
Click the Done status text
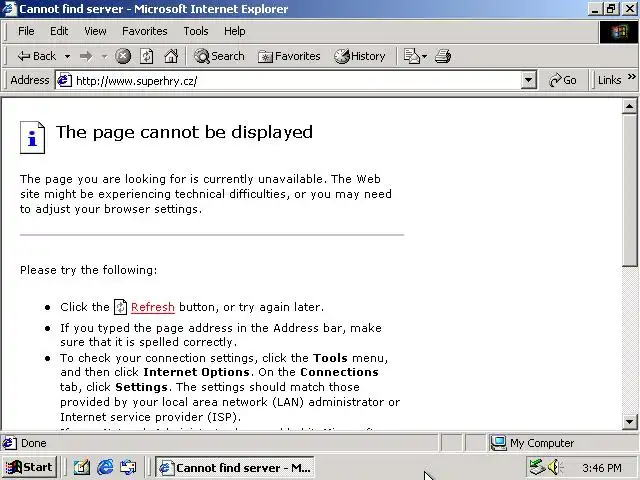coord(33,443)
